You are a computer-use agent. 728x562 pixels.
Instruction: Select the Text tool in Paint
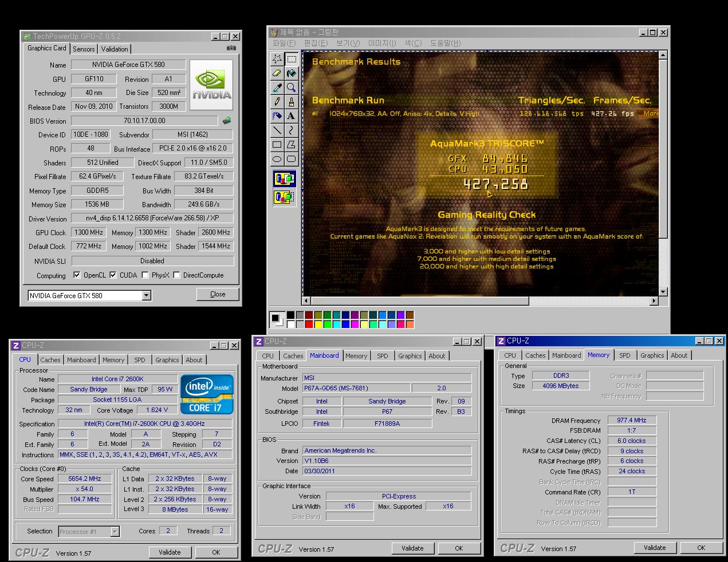coord(291,116)
